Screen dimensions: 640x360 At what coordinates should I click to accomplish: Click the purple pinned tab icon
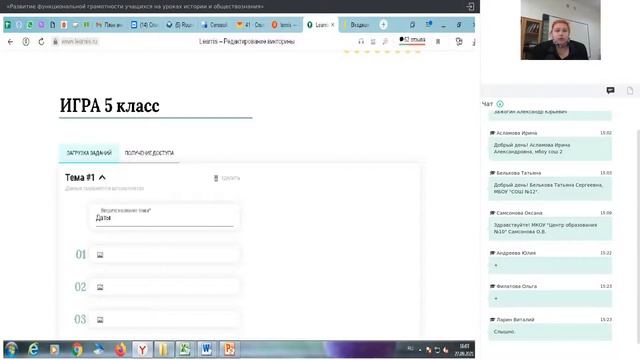tap(41, 25)
